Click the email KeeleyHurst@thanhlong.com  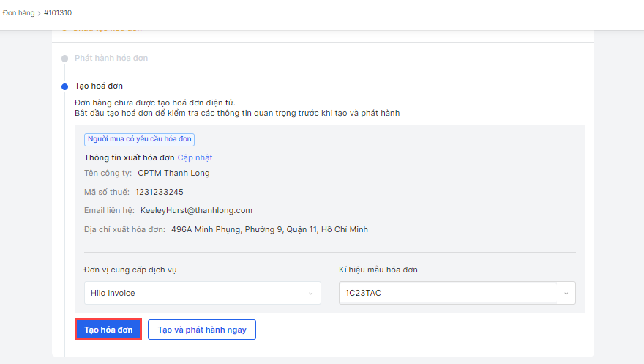point(196,210)
